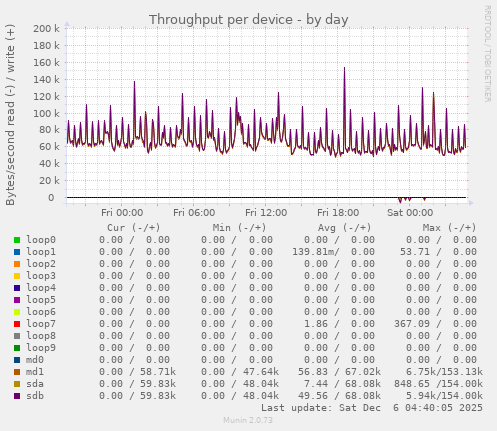Click the sda max read value 848.65
497x431 pixels.
pos(412,384)
